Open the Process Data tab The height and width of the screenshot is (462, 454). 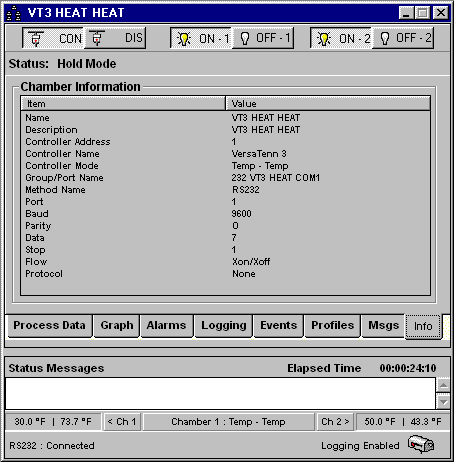click(x=49, y=326)
